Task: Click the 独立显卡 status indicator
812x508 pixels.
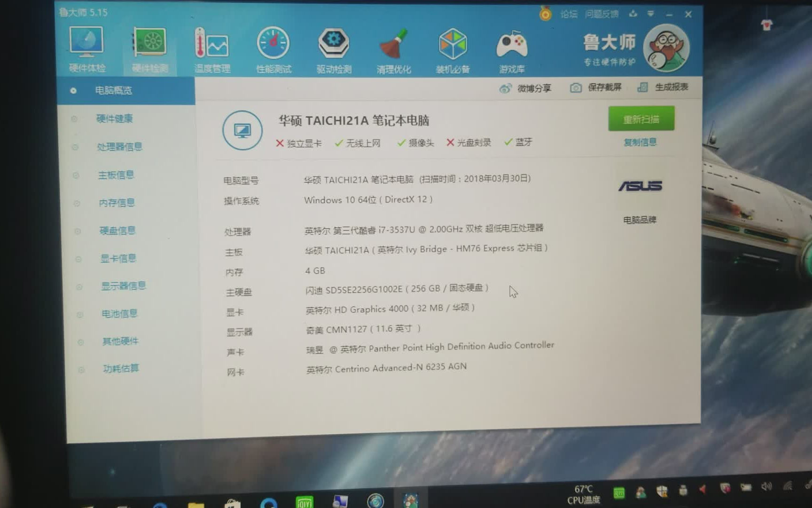Action: coord(299,143)
